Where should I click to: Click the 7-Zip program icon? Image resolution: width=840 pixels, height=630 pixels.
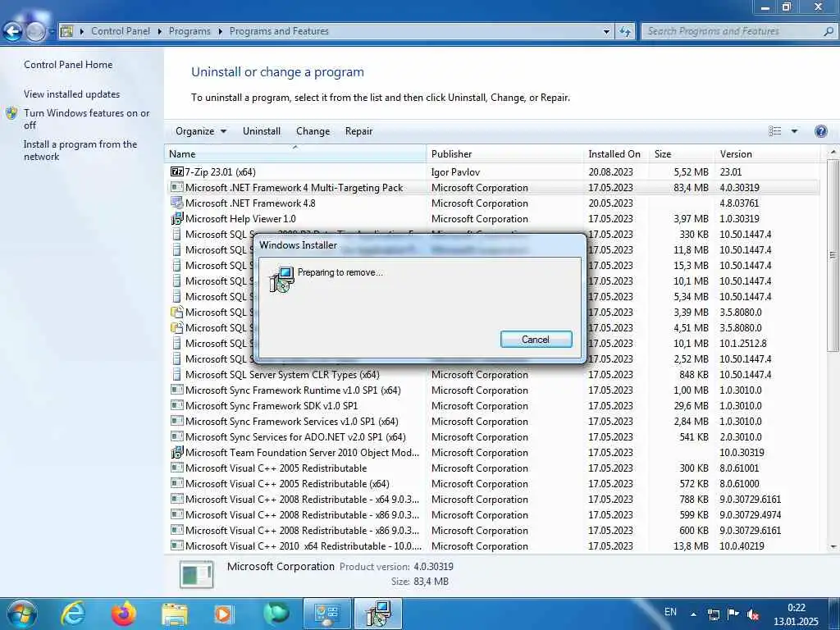177,172
